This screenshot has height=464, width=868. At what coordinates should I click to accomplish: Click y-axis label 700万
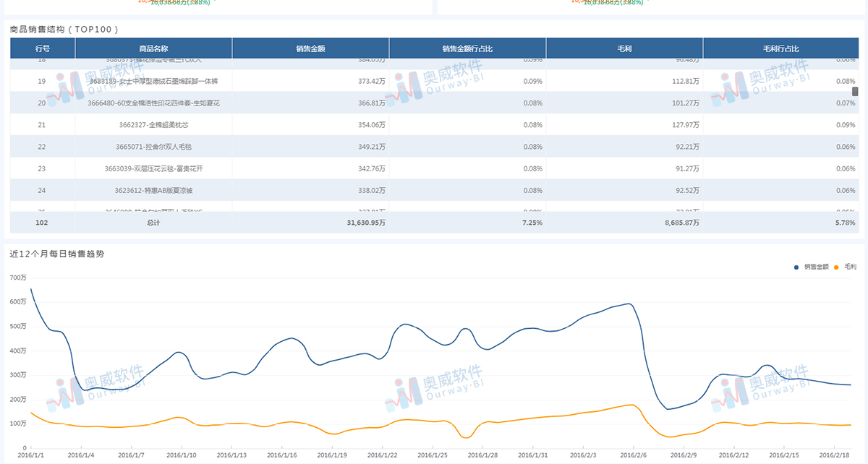tap(17, 278)
